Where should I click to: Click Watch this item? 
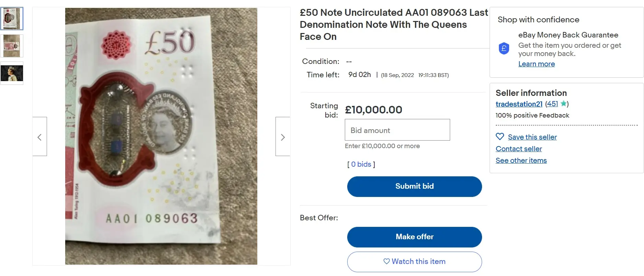(414, 261)
